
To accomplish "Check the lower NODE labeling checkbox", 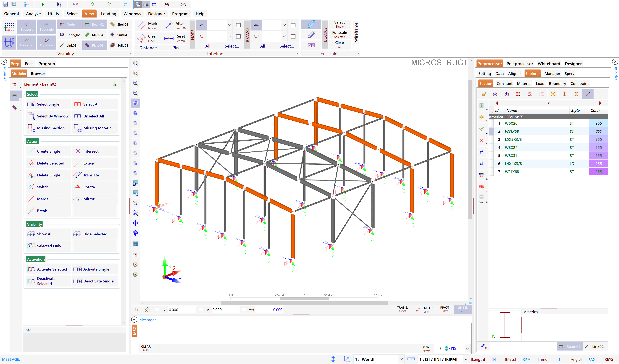I will pyautogui.click(x=238, y=36).
